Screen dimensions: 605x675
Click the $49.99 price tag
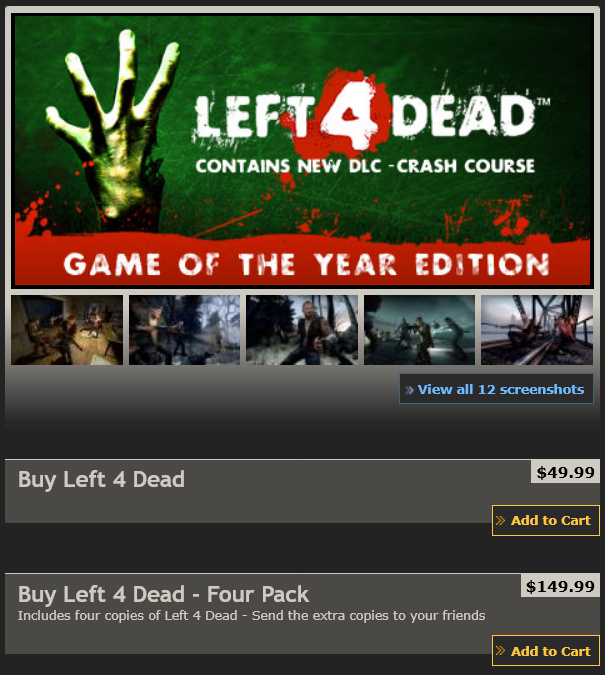click(x=565, y=472)
